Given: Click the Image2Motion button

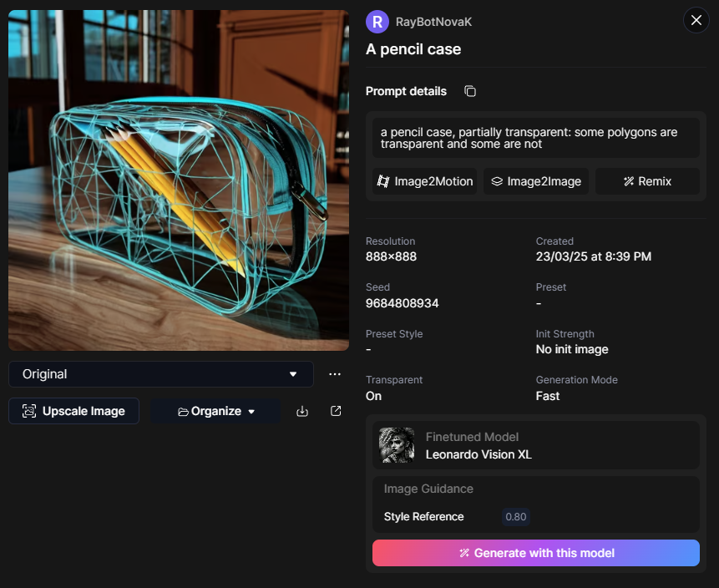Looking at the screenshot, I should 424,181.
